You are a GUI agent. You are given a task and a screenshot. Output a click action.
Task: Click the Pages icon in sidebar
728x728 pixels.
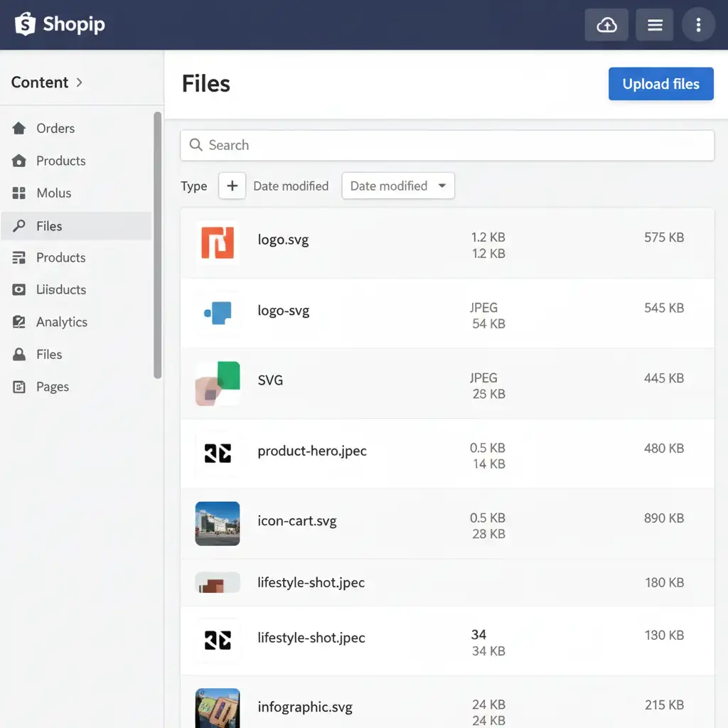tap(19, 387)
